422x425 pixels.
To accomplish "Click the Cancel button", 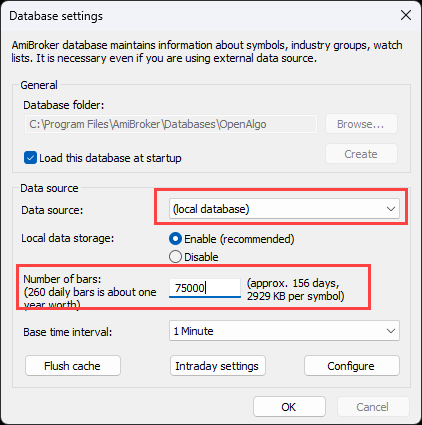I will click(373, 407).
